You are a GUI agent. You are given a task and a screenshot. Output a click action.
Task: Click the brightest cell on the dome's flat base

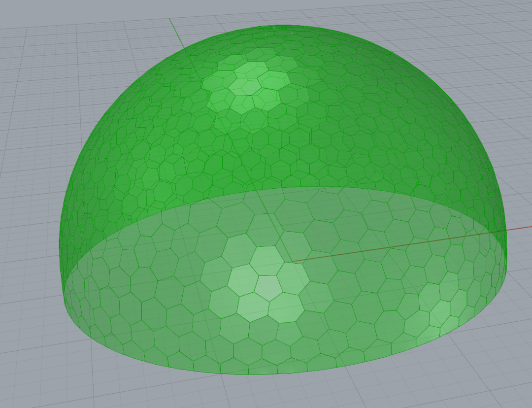268,288
